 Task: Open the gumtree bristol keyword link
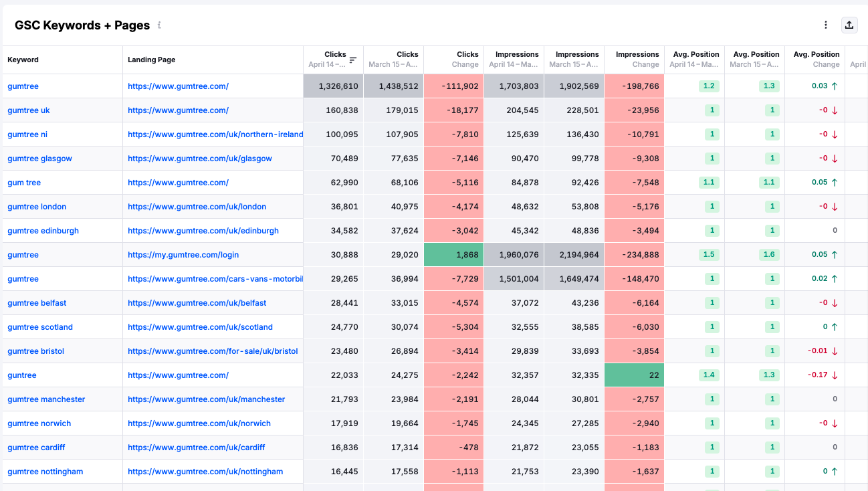36,351
